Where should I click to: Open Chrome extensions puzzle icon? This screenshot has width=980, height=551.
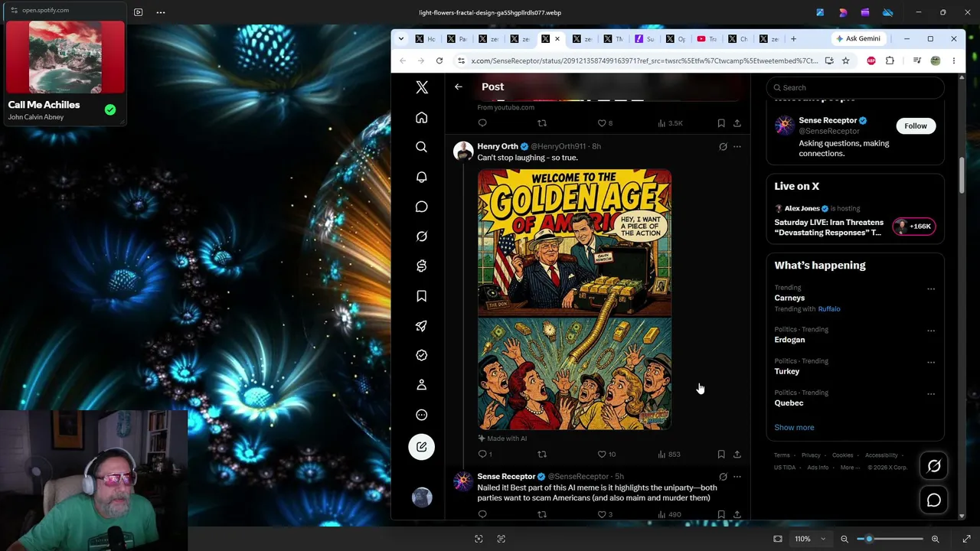pos(890,60)
